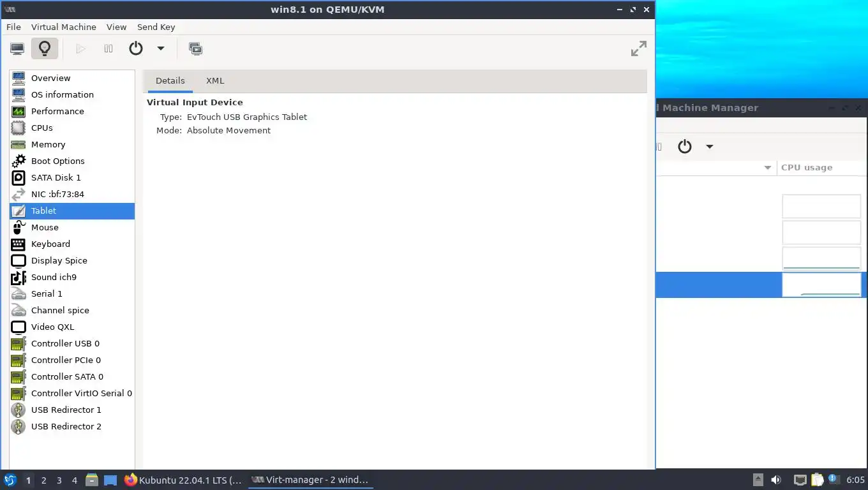Select the Keyboard entry
Screen dimensions: 868x490
[x=72, y=244]
